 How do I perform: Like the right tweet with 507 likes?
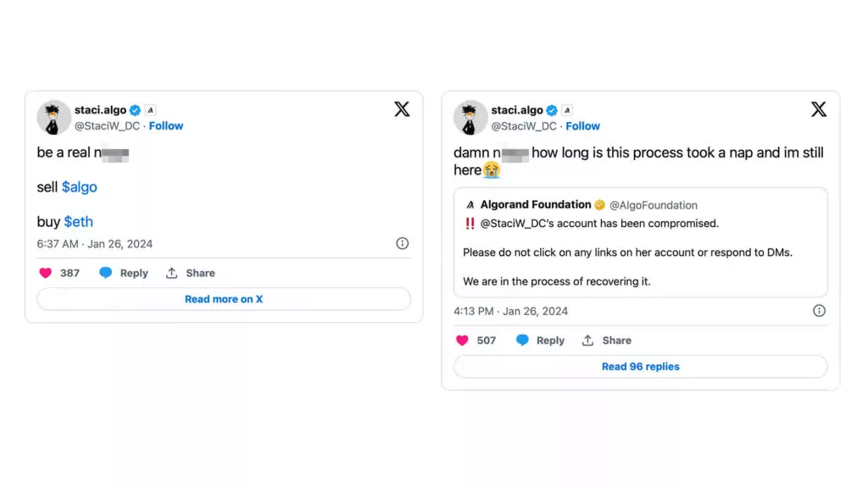click(462, 341)
